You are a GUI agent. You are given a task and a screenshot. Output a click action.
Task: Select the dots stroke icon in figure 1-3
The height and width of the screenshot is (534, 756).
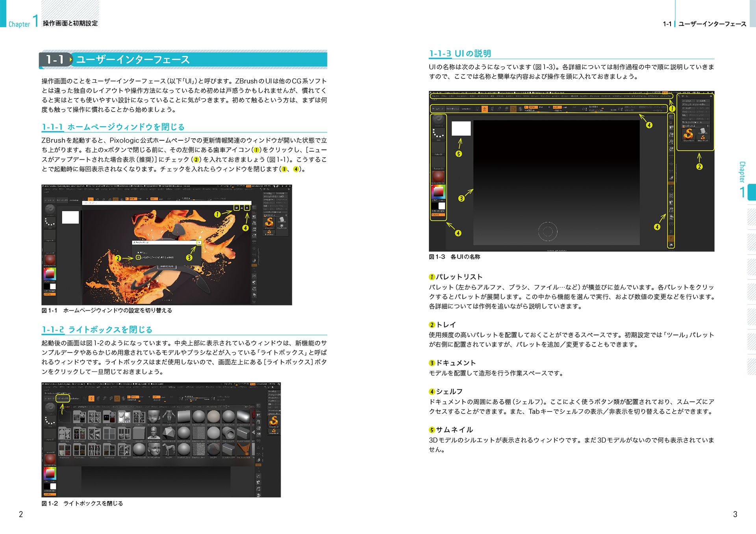(438, 134)
